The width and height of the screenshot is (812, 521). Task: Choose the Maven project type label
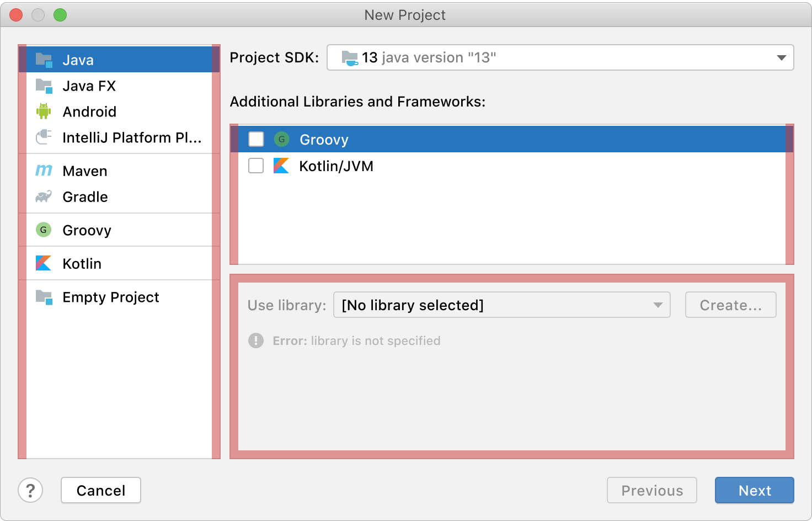click(85, 171)
